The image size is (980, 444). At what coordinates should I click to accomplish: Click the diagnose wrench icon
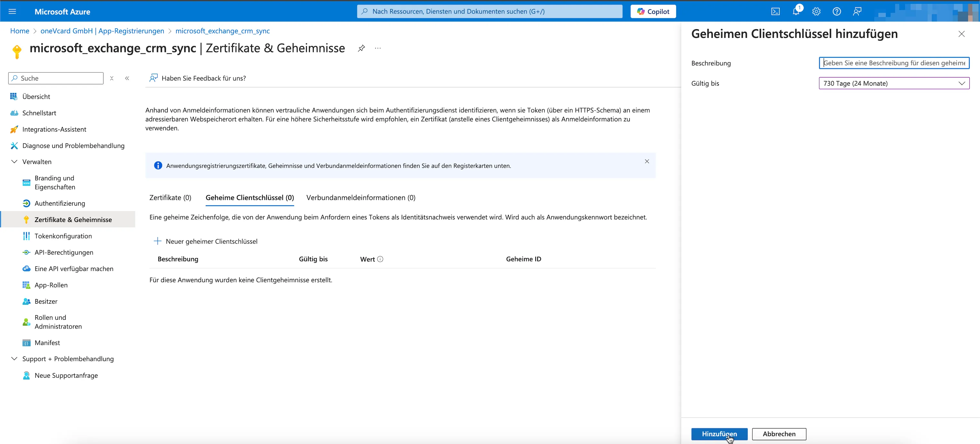pyautogui.click(x=14, y=146)
